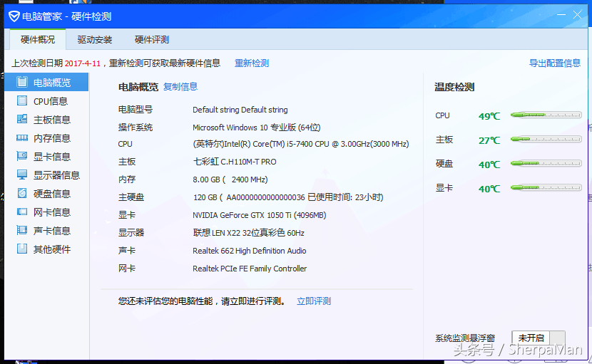The image size is (592, 364).
Task: Click the i5-7400 CPU description text
Action: (x=301, y=144)
